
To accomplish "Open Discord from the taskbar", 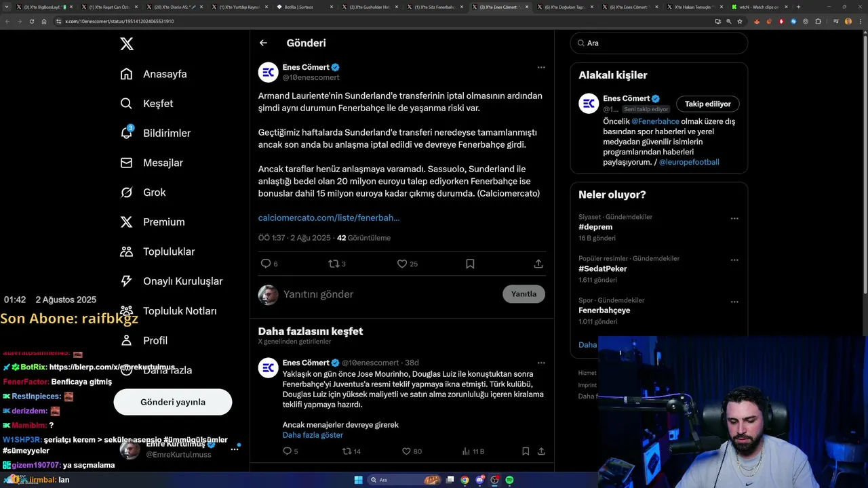I will (x=479, y=480).
